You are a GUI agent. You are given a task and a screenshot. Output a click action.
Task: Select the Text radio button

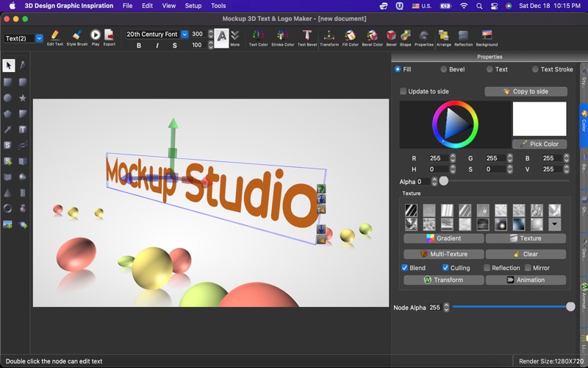coord(490,69)
